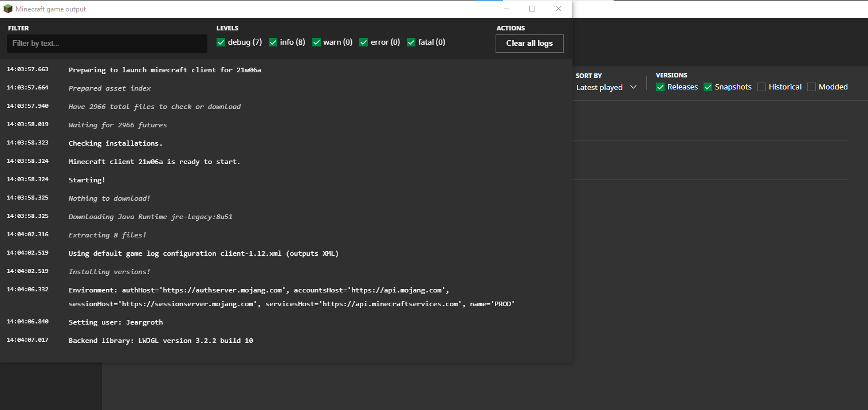Uncheck the fatal level checkbox
Screen dimensions: 868x410
(x=411, y=42)
